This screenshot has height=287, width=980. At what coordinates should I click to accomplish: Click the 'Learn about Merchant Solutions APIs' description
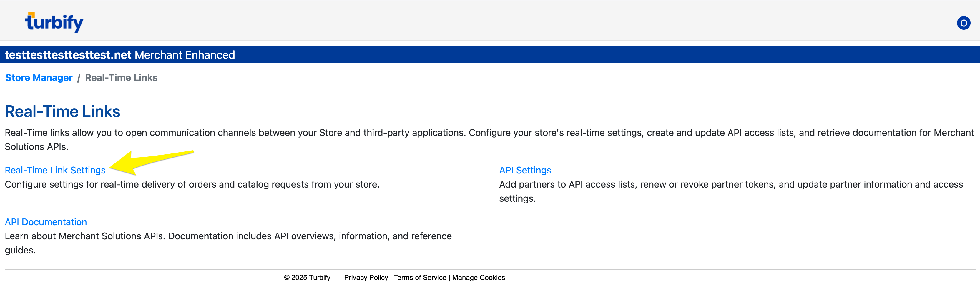point(228,243)
